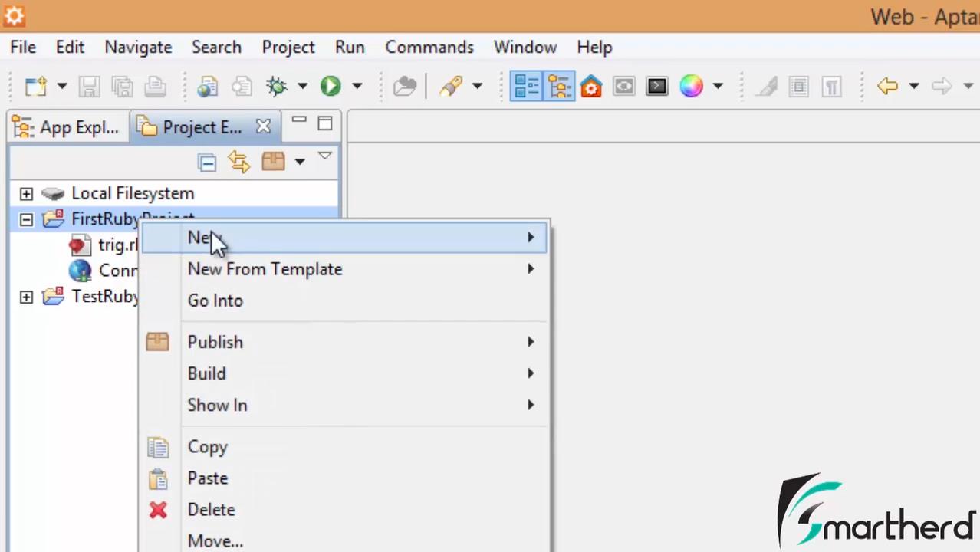Choose Paste from context menu
980x552 pixels.
pos(344,478)
